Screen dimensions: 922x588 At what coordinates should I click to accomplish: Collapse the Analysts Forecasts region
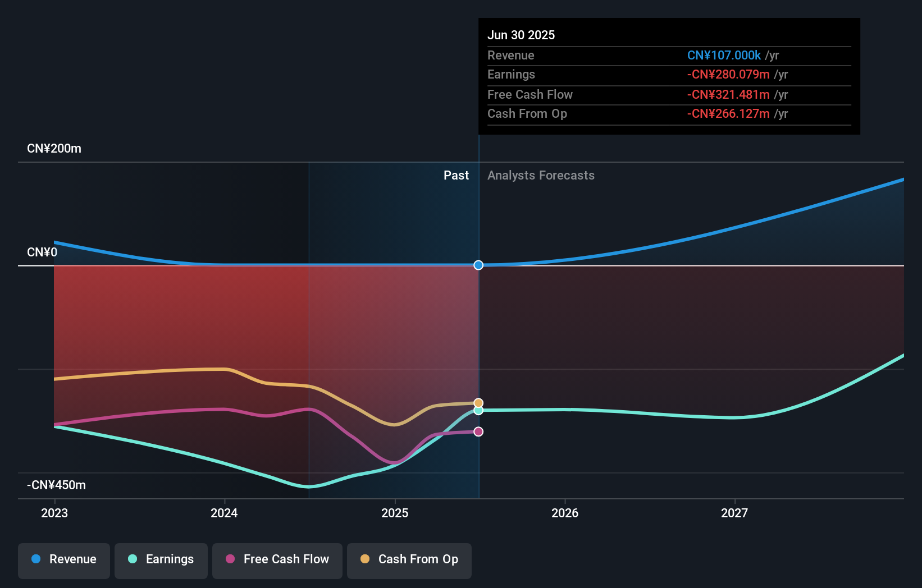pos(540,175)
